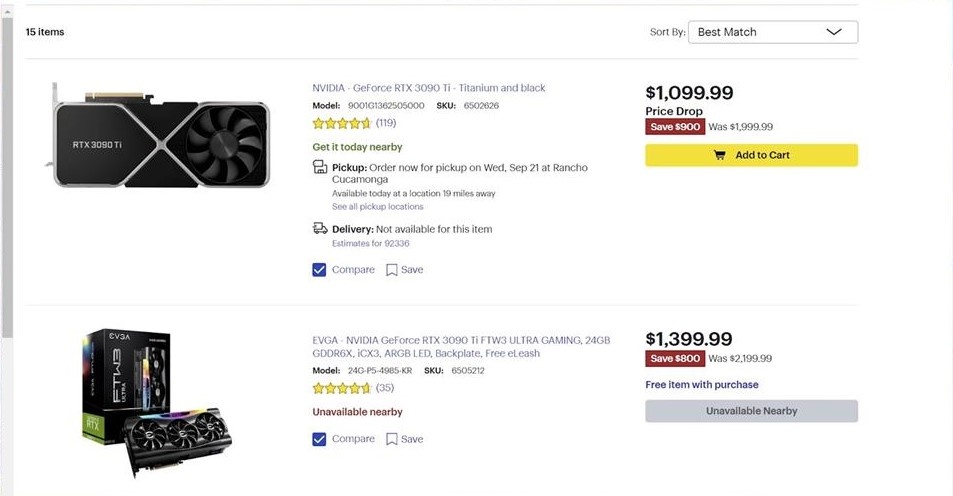Uncheck Compare for EVGA RTX 3090 Ti

click(320, 439)
